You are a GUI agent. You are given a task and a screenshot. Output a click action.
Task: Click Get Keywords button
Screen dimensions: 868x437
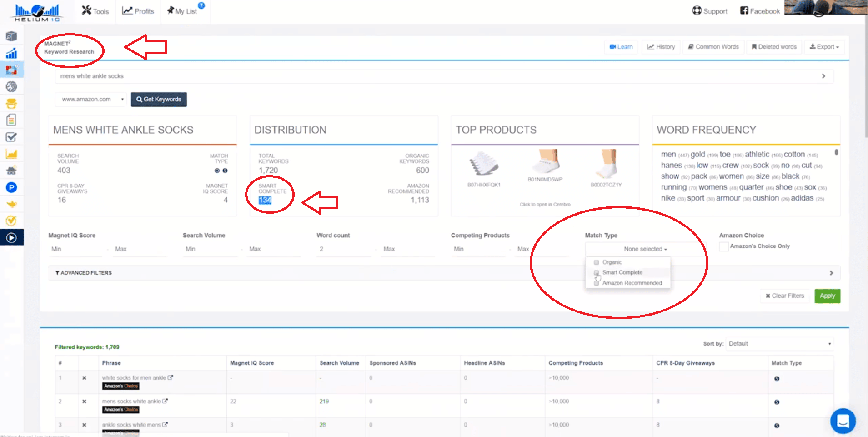click(x=159, y=99)
